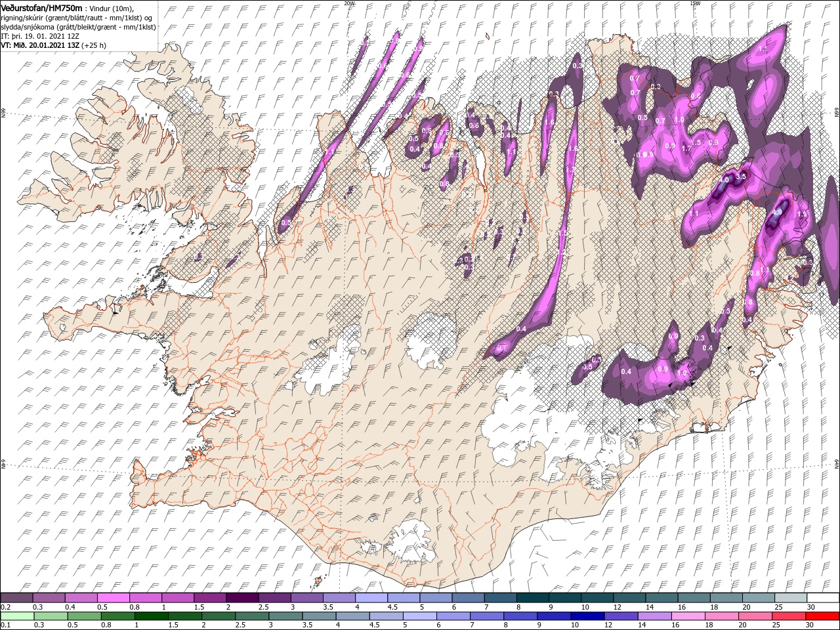Viewport: 840px width, 630px height.
Task: Pick rain legend swatch between 16 and 18
Action: [x=688, y=616]
